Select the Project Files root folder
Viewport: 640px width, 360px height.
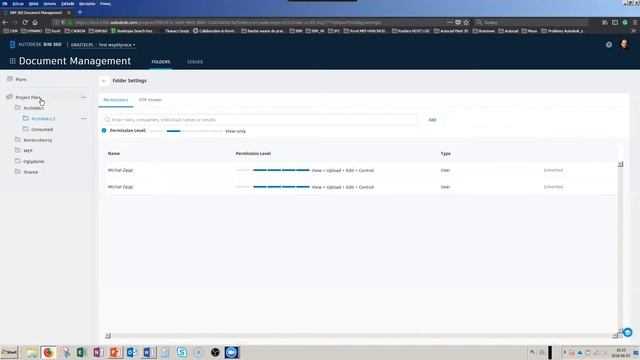pos(28,98)
